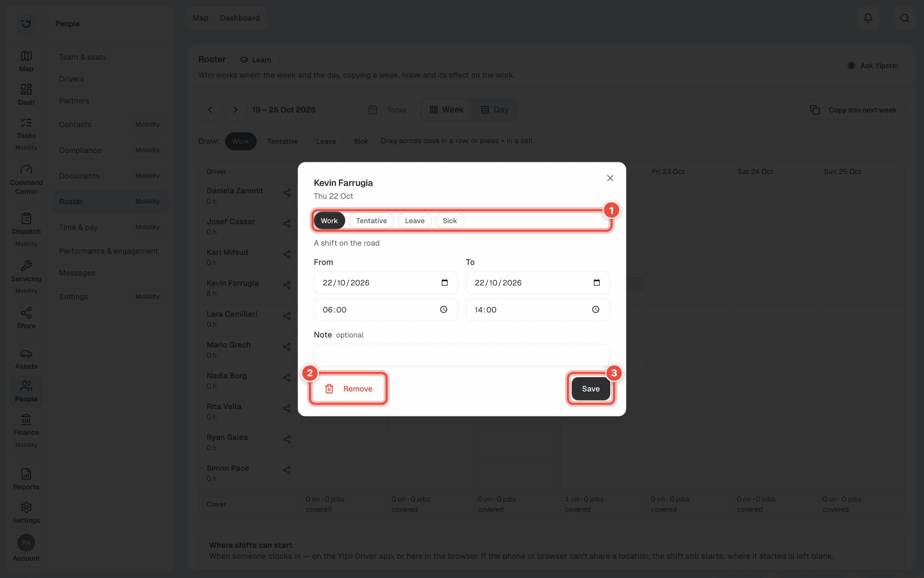Open clock picker in 06:00 time field
The width and height of the screenshot is (924, 578).
[444, 310]
